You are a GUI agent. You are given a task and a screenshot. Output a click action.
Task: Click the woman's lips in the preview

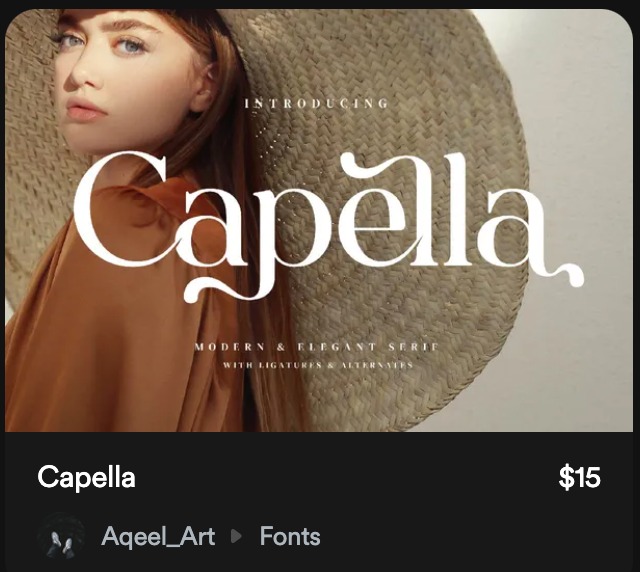coord(86,109)
